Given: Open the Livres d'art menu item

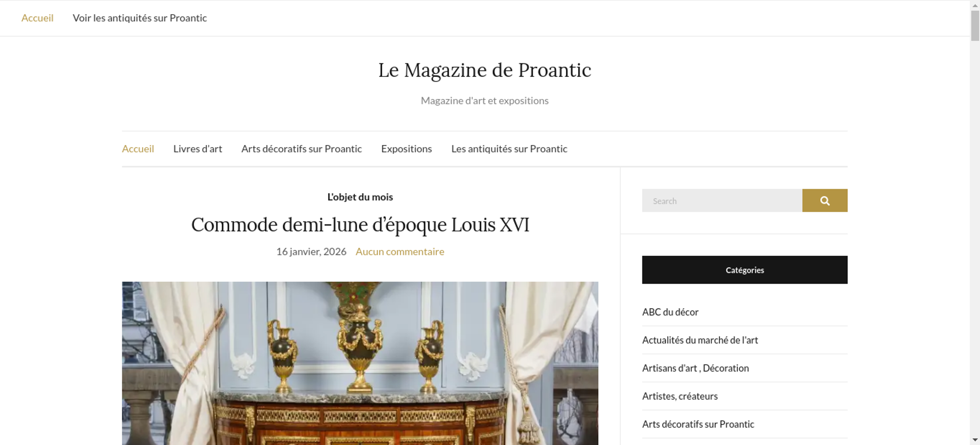Looking at the screenshot, I should point(197,149).
